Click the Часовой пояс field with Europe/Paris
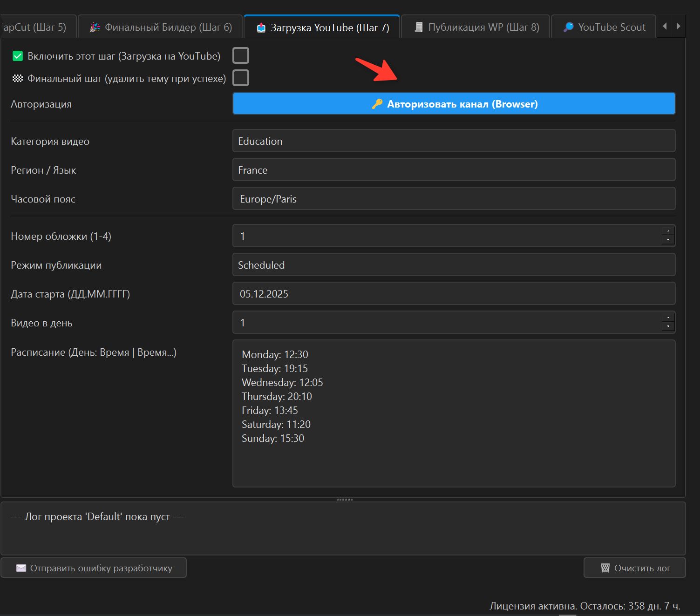 coord(454,198)
